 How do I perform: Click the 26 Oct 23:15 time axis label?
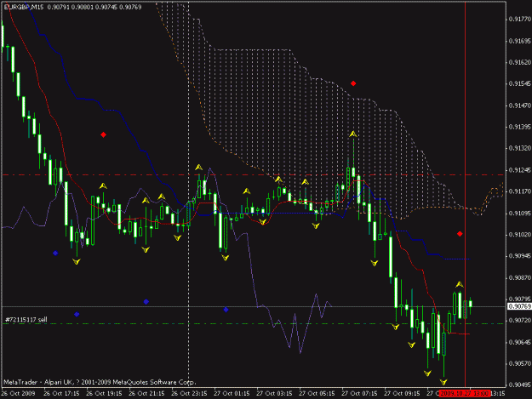pyautogui.click(x=189, y=394)
